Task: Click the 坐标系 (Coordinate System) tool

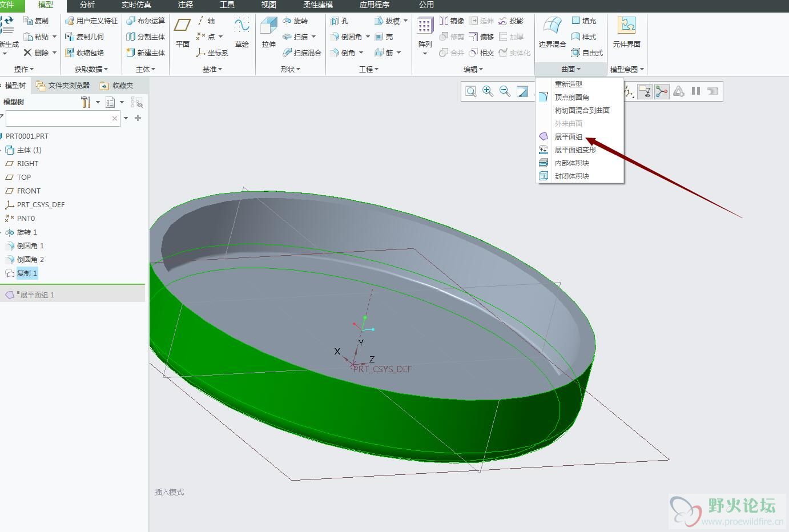Action: coord(212,53)
